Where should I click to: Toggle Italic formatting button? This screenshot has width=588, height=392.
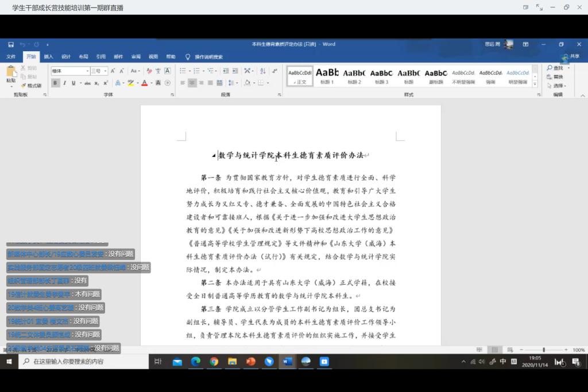click(64, 83)
